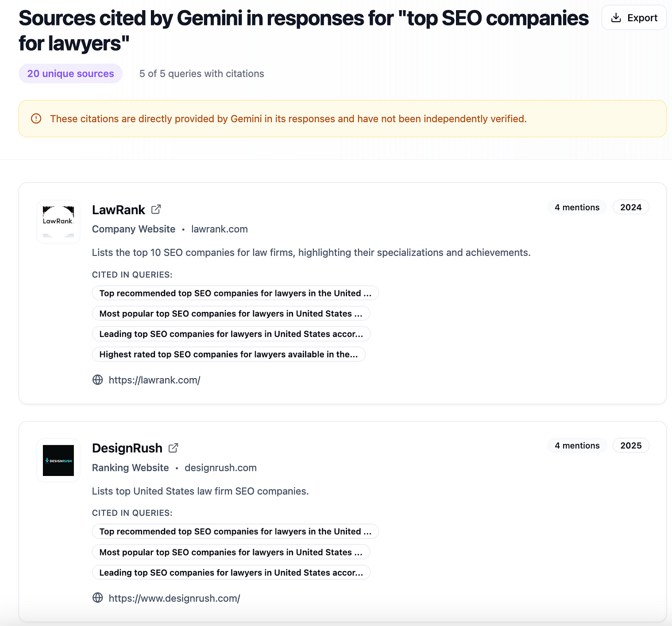
Task: Click 'CITED IN QUERIES:' label in LawRank card
Action: (132, 275)
